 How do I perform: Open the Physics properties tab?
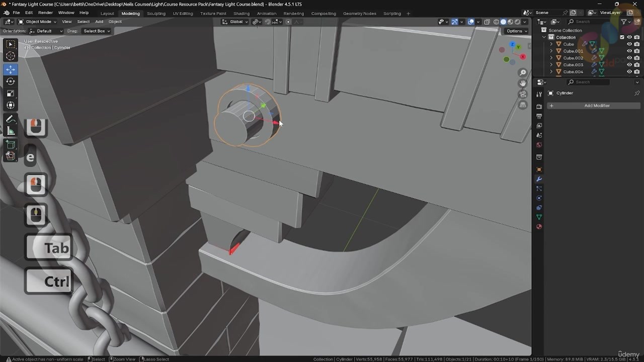pos(539,198)
